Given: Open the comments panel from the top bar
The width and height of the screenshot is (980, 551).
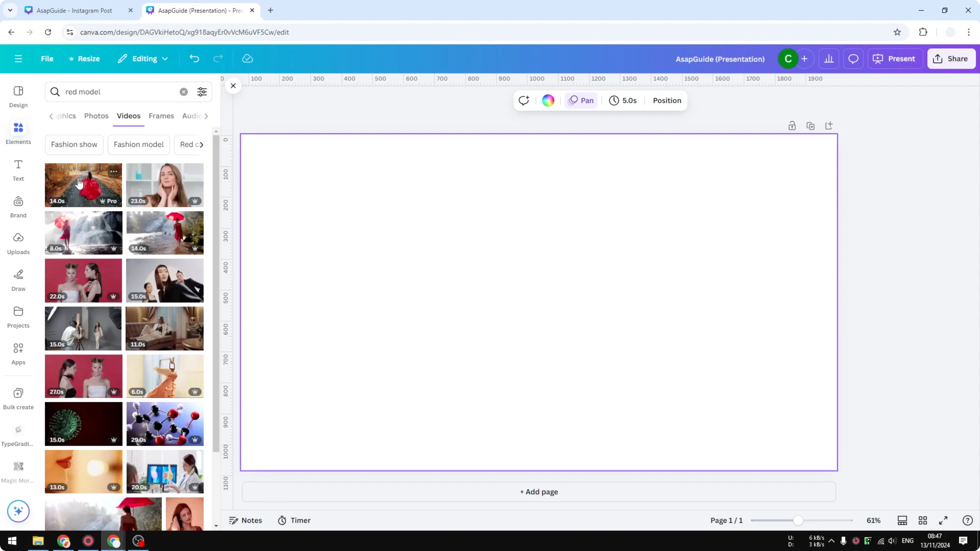Looking at the screenshot, I should [853, 59].
